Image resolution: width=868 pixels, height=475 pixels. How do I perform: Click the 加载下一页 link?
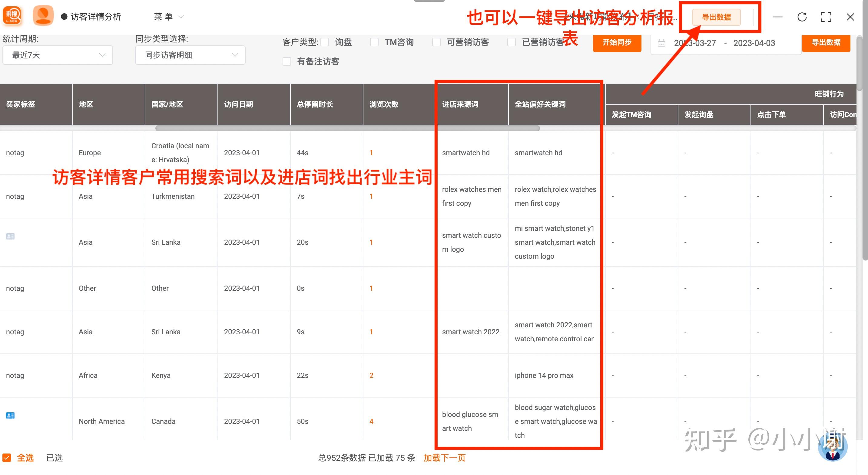pos(444,458)
